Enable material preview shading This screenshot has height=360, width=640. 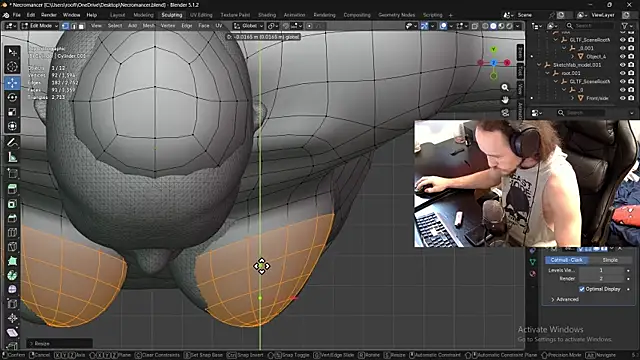pyautogui.click(x=501, y=26)
